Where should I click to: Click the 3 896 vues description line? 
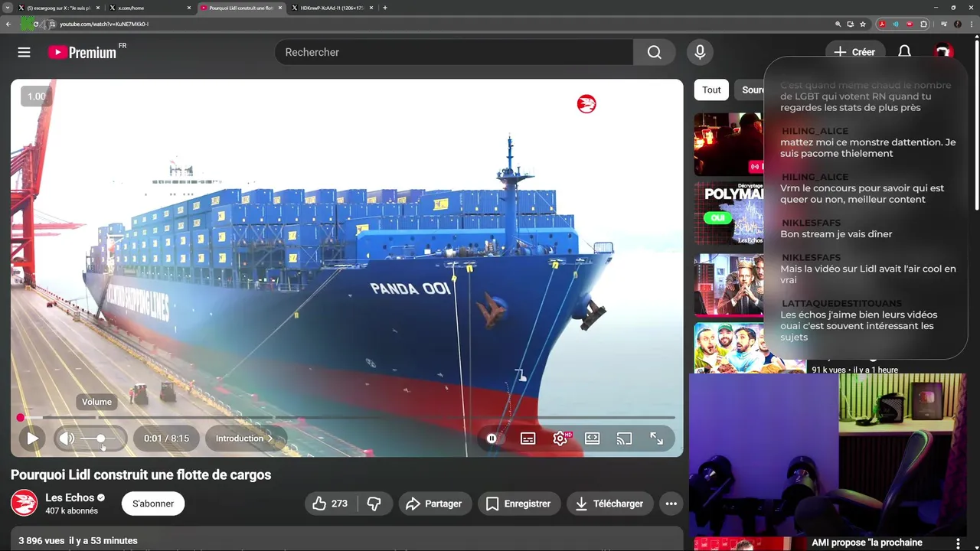pyautogui.click(x=78, y=540)
